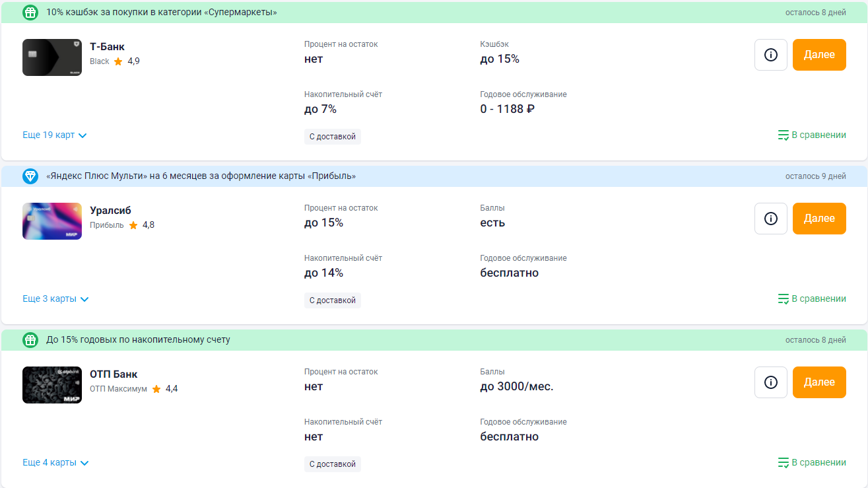Image resolution: width=868 pixels, height=488 pixels.
Task: Open info for Т-Банк Black card
Action: [771, 55]
